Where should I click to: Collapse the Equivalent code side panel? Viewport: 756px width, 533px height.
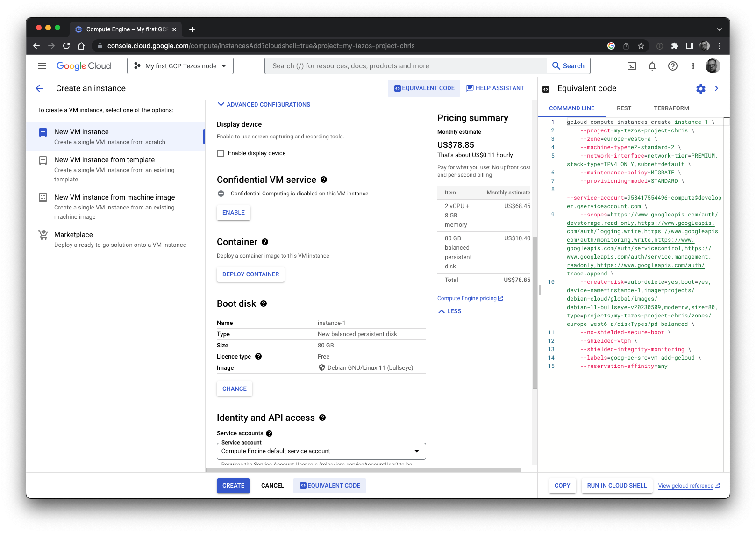718,88
